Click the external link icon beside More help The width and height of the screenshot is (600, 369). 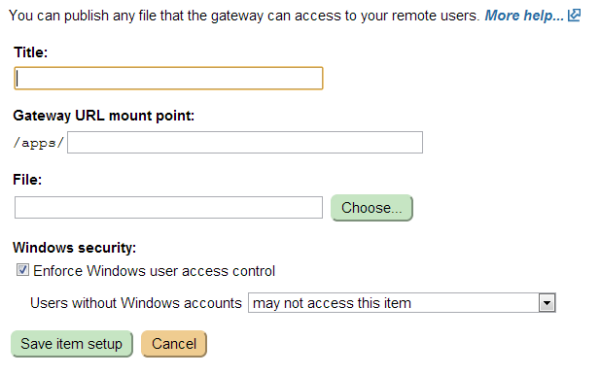pyautogui.click(x=574, y=15)
